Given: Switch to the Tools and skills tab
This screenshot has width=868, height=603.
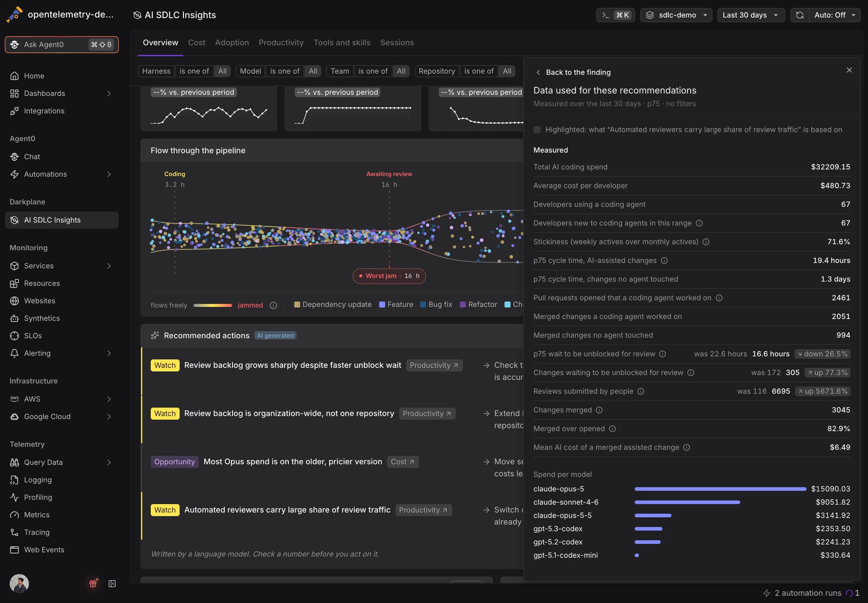Looking at the screenshot, I should point(342,43).
